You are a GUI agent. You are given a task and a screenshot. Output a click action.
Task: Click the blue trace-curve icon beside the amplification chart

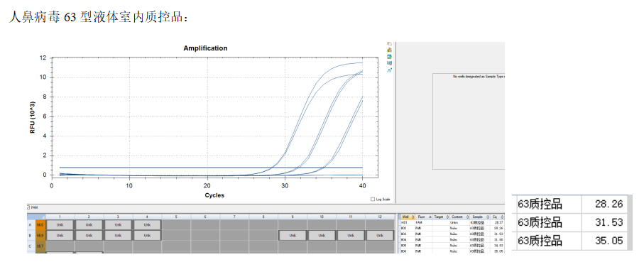(389, 70)
